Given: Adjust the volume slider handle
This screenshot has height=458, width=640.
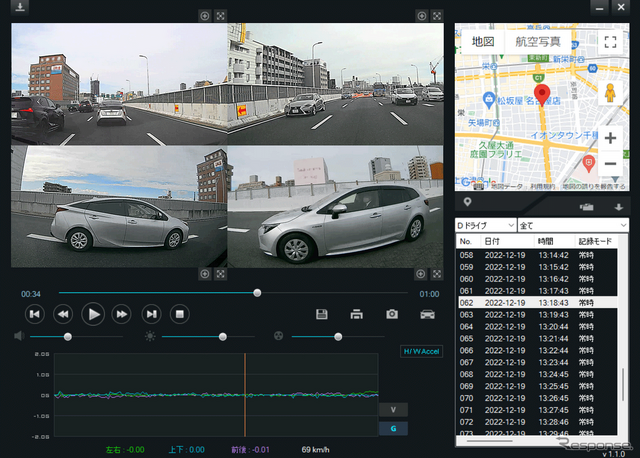Looking at the screenshot, I should pyautogui.click(x=68, y=337).
